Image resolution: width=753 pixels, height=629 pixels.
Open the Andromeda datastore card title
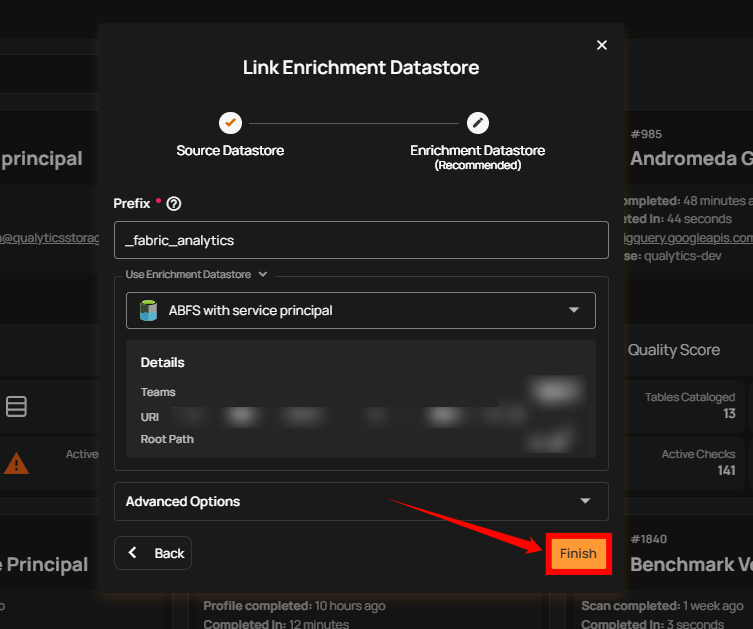[691, 159]
